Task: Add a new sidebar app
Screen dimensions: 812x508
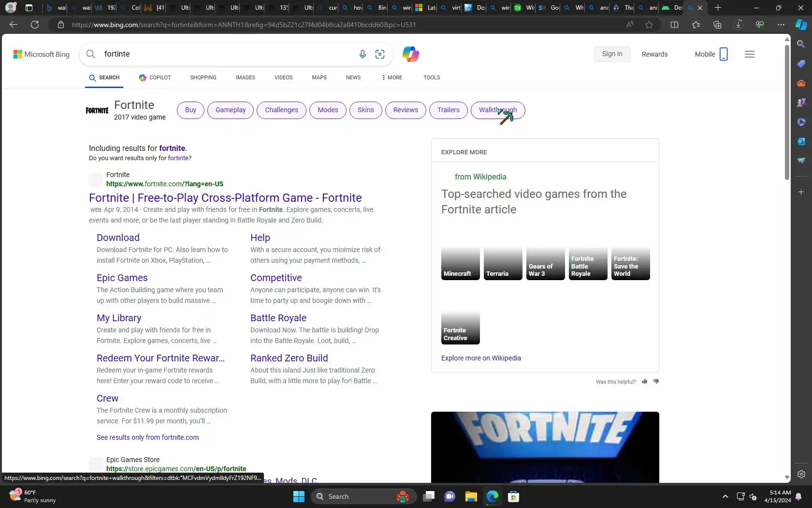Action: coord(801,192)
